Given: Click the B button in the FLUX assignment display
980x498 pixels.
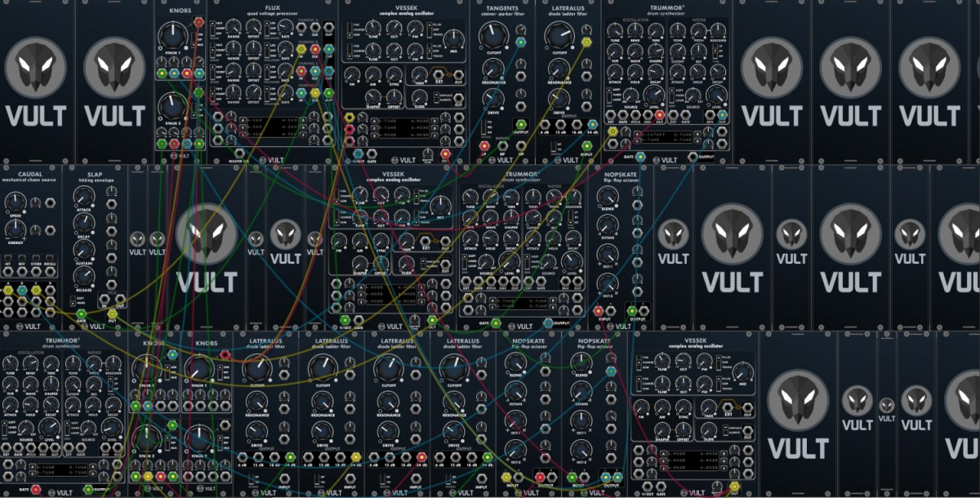Looking at the screenshot, I should point(303,120).
